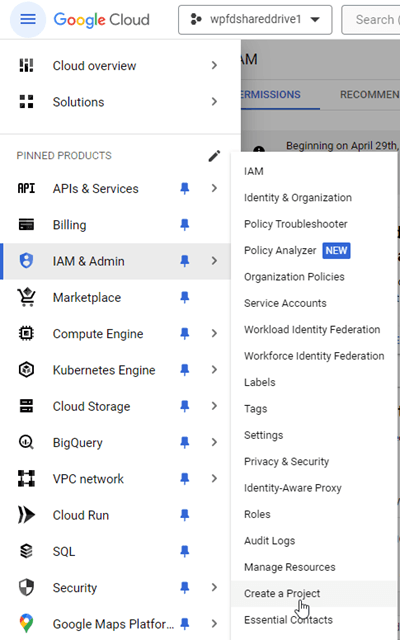
Task: Expand APIs & Services submenu arrow
Action: (214, 189)
